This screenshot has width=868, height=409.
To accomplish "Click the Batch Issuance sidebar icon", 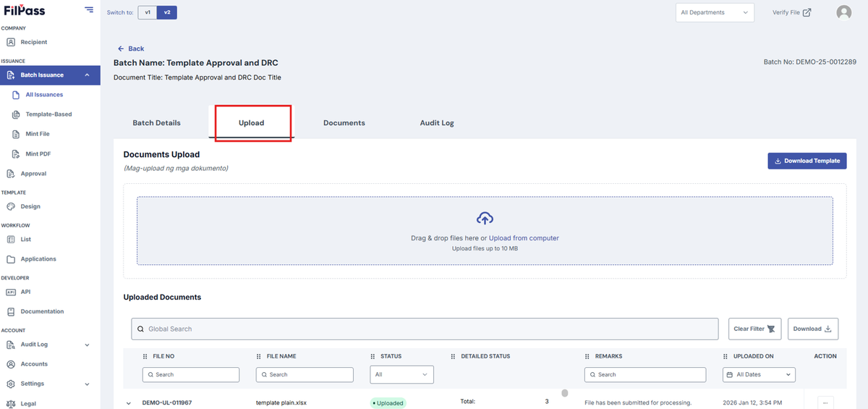I will click(x=11, y=75).
